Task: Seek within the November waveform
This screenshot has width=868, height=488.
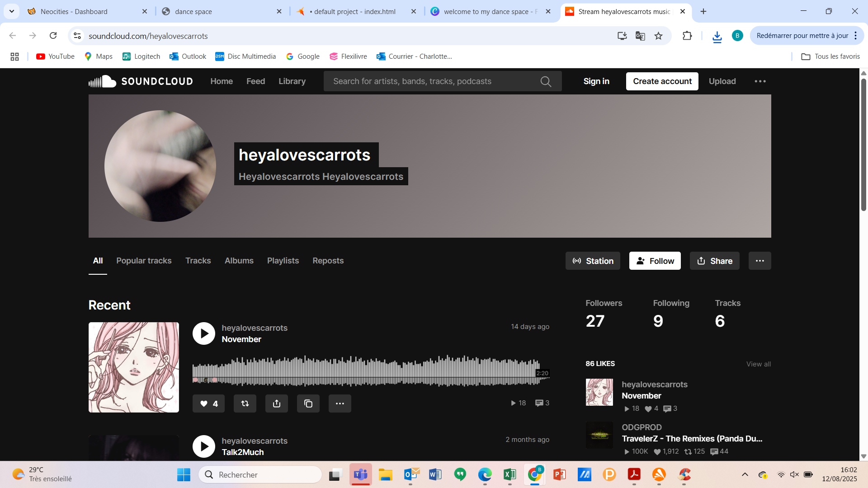Action: (371, 371)
